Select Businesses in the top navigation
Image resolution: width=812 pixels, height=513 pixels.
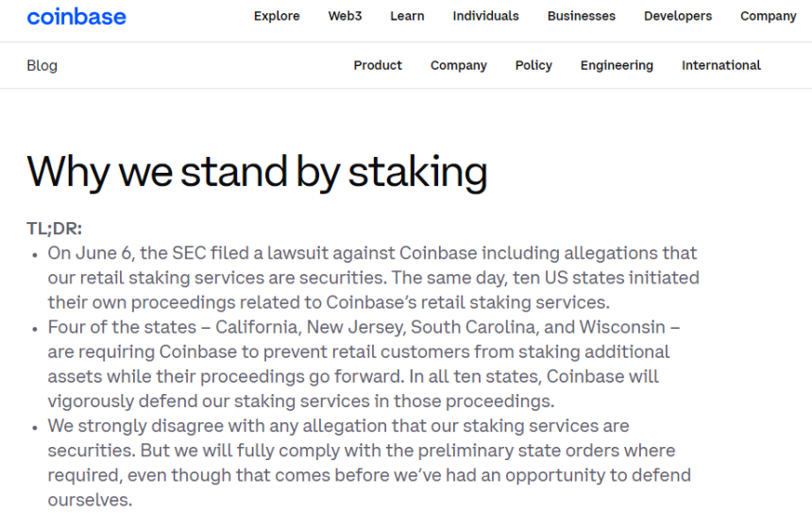click(581, 16)
